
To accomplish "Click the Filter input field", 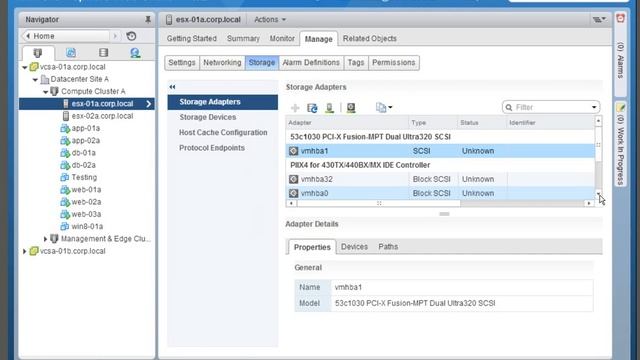I will 551,107.
